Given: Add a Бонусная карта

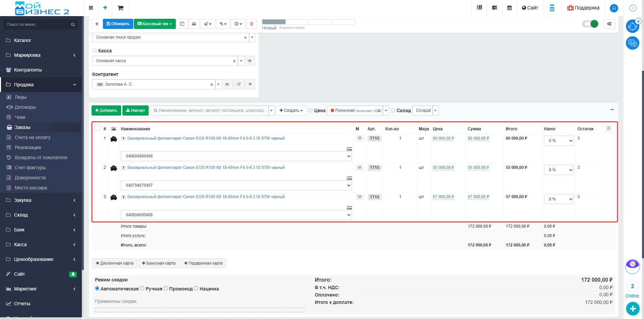Looking at the screenshot, I should click(159, 263).
